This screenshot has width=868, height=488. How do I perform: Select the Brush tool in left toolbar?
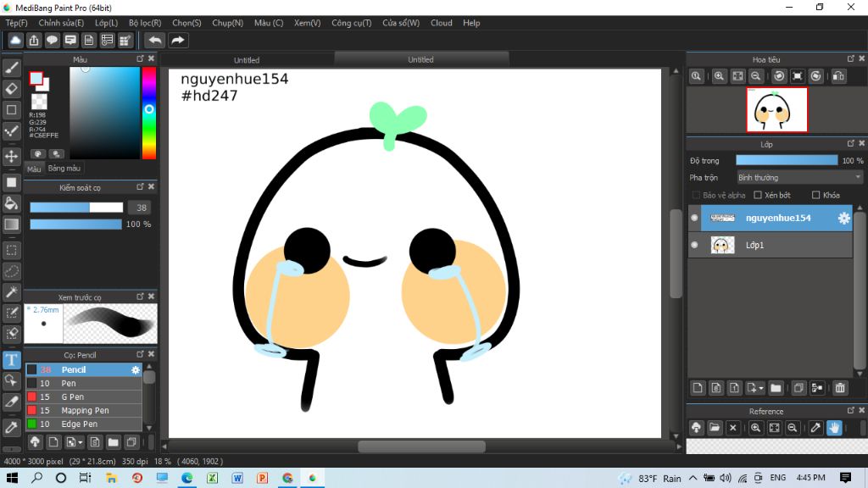tap(12, 68)
